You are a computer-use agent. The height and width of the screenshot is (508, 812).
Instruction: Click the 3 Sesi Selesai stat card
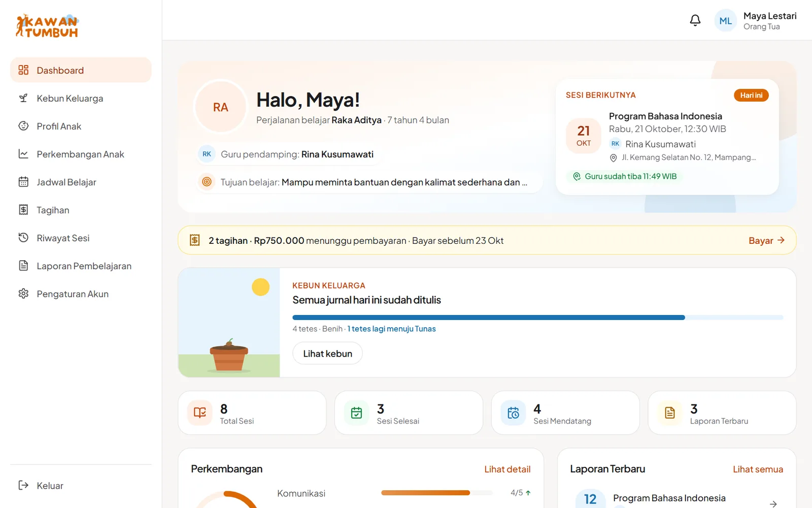[409, 412]
